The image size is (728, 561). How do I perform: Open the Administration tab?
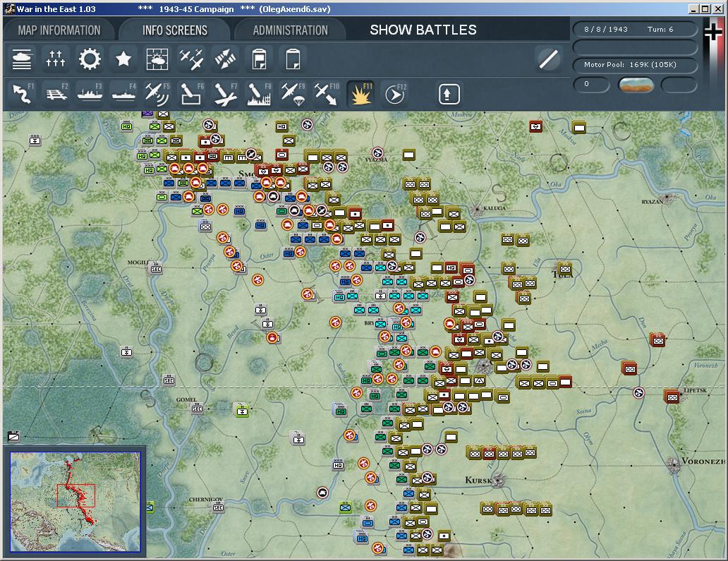[290, 30]
